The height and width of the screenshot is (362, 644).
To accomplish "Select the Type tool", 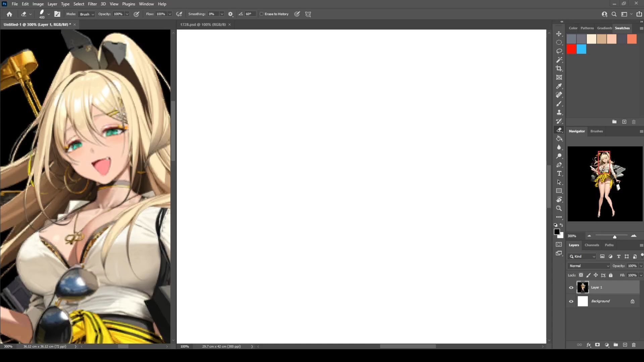I will coord(559,173).
